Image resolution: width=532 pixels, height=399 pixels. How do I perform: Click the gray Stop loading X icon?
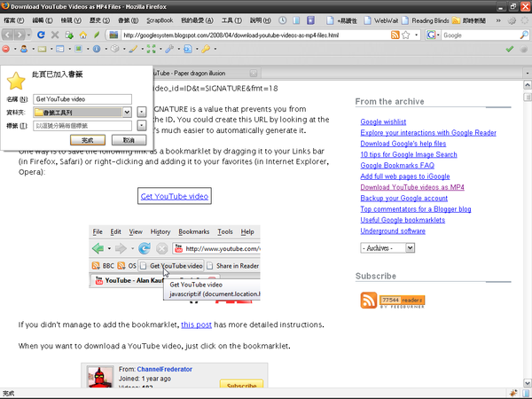click(x=55, y=35)
